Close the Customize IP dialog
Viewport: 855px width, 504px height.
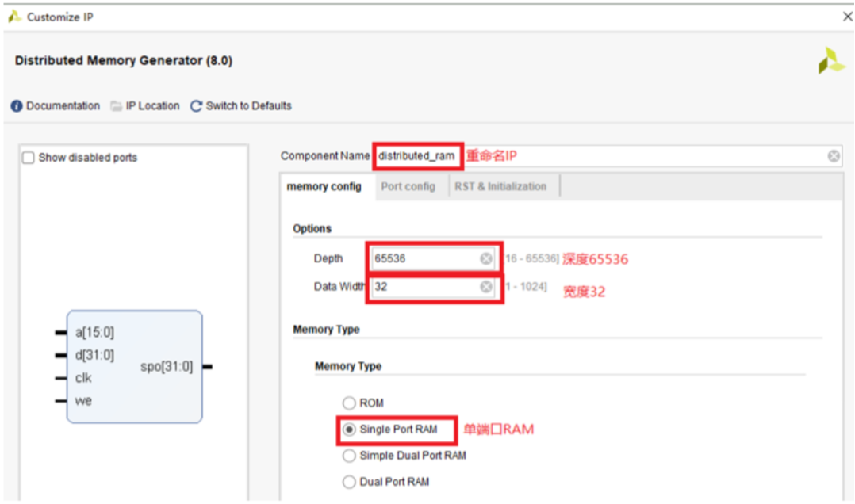tap(847, 17)
